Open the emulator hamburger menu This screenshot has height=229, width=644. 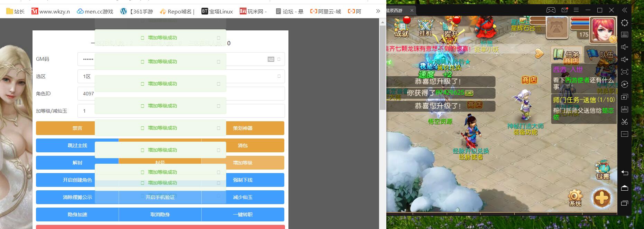576,10
